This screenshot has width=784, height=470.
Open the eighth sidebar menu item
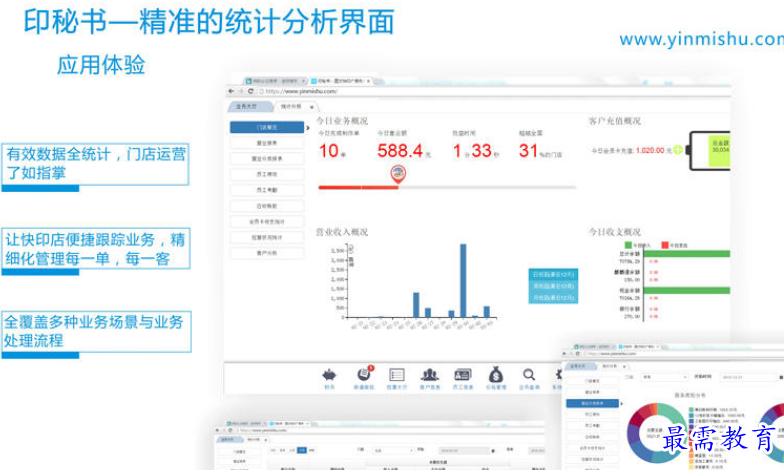[x=267, y=238]
